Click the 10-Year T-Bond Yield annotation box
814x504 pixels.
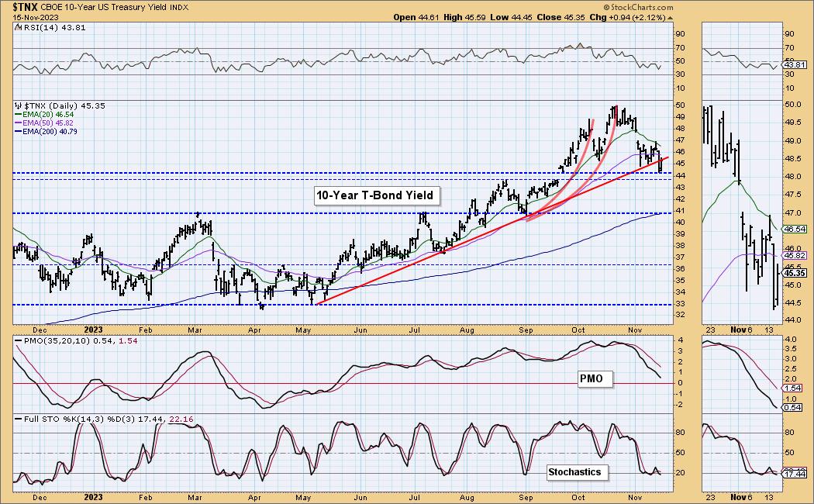(377, 195)
